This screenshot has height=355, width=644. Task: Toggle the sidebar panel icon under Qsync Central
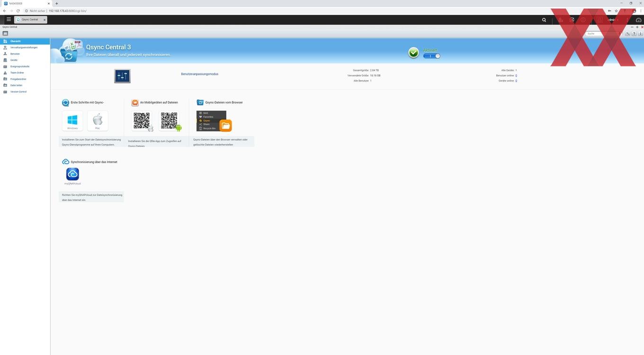5,34
